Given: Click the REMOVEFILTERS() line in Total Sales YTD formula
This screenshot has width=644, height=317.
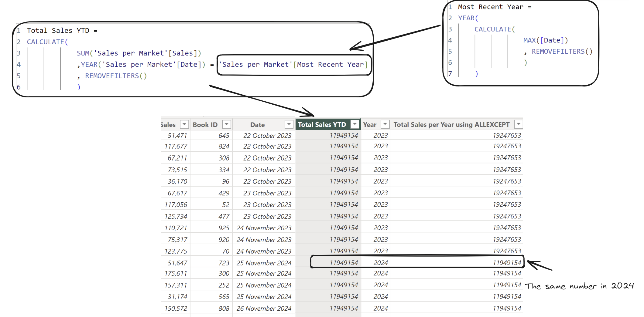Looking at the screenshot, I should [x=116, y=76].
